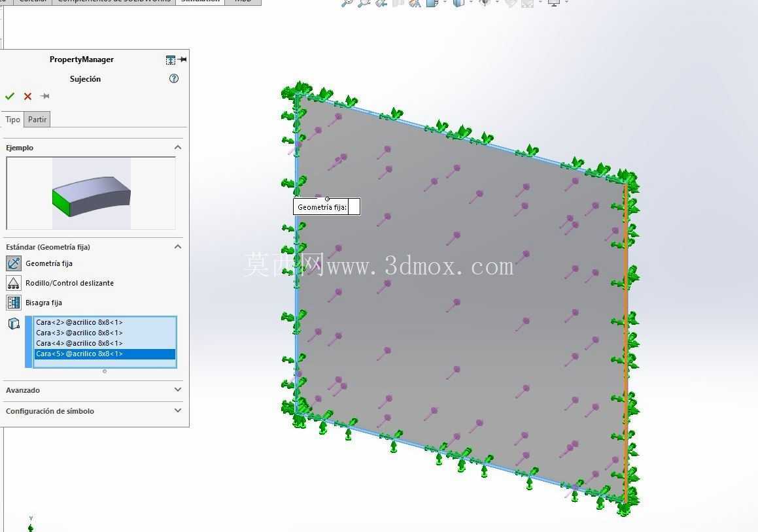Screen dimensions: 758x532
Task: Click the PropertyManager expand/collapse icon
Action: [170, 59]
